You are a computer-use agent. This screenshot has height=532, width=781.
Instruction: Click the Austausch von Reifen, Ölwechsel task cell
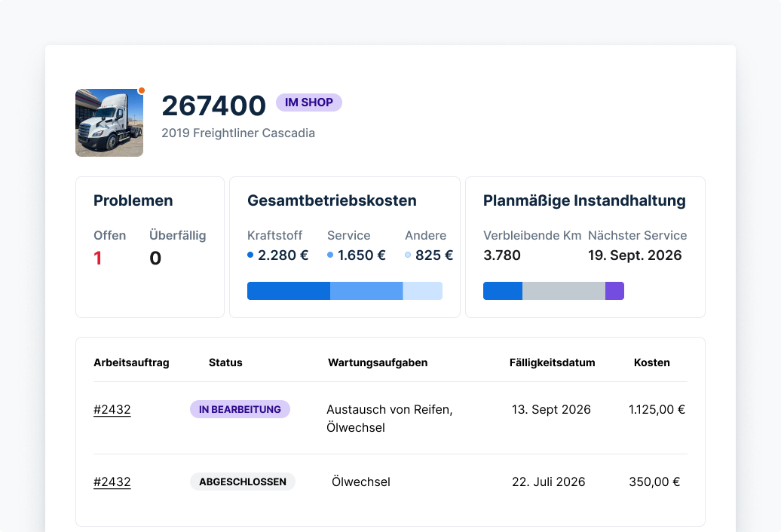click(390, 418)
